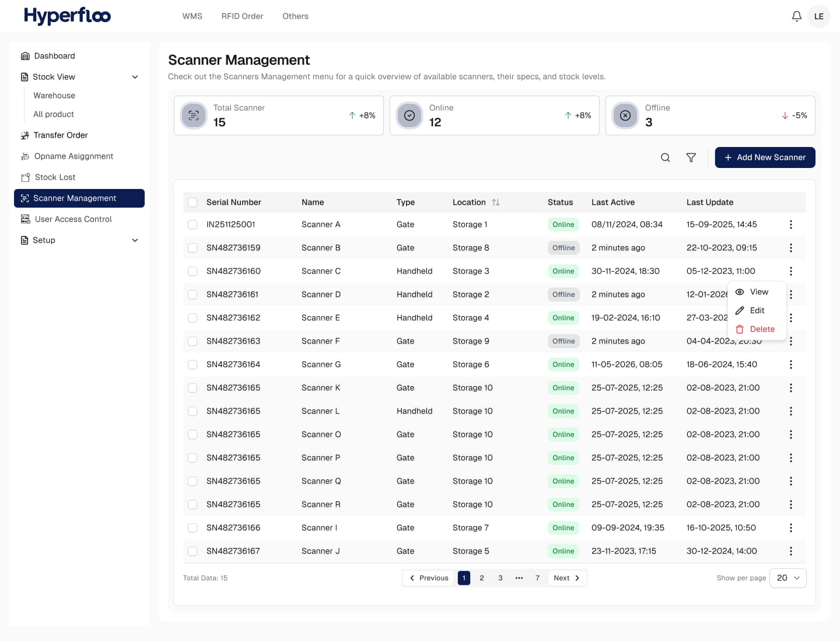Open the Show per page dropdown

pos(787,578)
